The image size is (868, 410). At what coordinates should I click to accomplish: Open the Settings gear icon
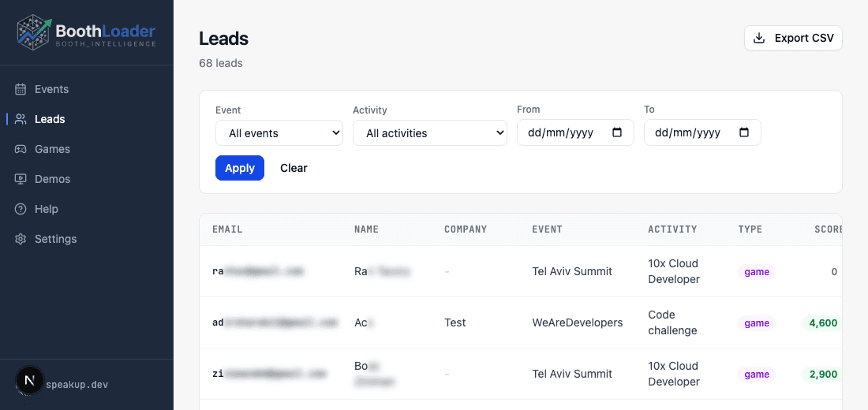tap(21, 238)
